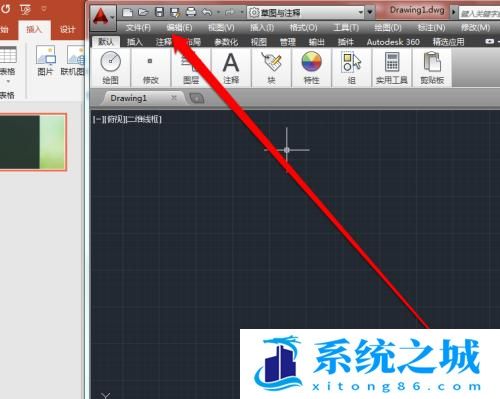This screenshot has width=500, height=399.
Task: Switch to the 参数化 ribbon tab
Action: [226, 42]
